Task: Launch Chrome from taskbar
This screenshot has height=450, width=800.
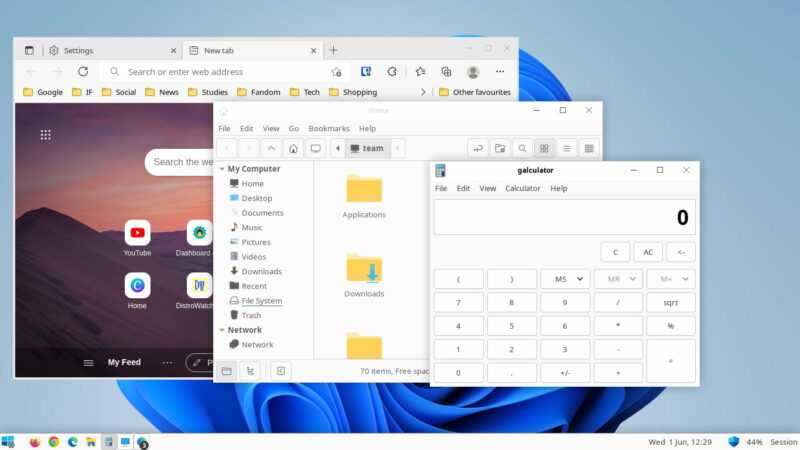Action: (x=54, y=442)
